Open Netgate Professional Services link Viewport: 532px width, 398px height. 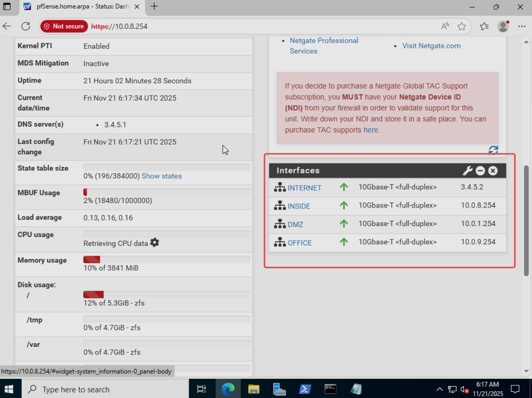point(324,46)
